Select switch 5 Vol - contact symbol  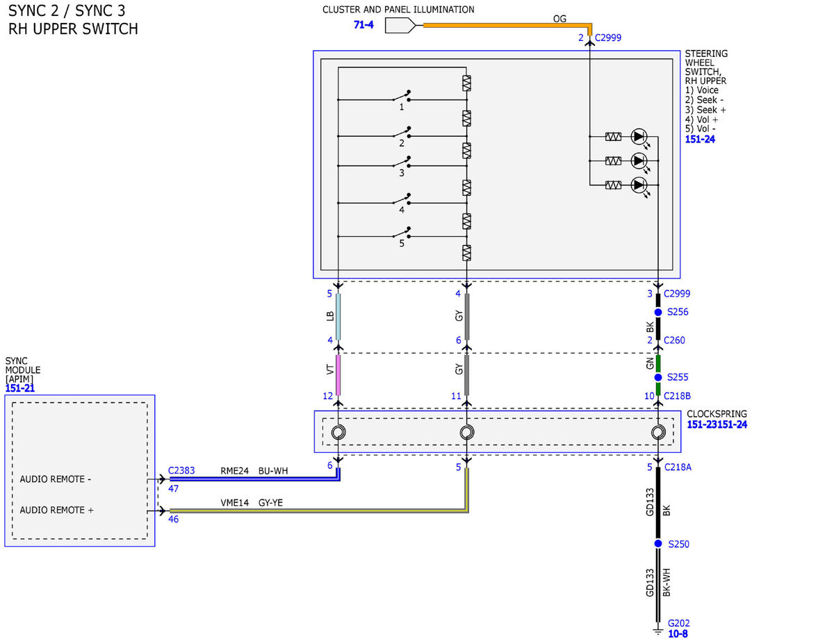(402, 233)
